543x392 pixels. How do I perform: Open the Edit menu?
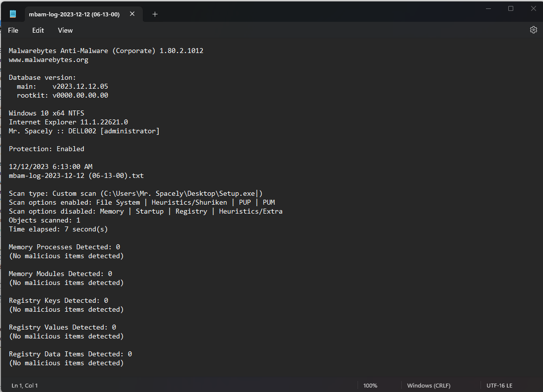38,30
